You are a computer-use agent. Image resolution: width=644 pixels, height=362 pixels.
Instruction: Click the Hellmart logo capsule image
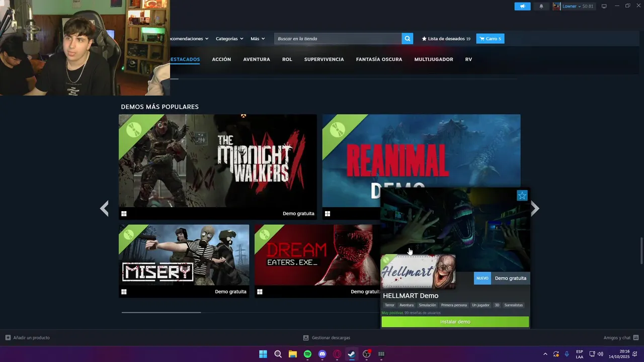tap(418, 271)
